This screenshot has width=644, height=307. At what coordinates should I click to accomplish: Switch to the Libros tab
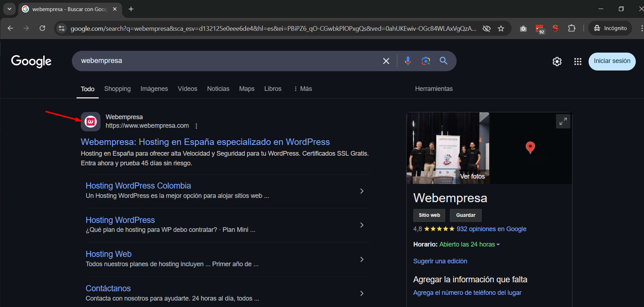click(273, 89)
